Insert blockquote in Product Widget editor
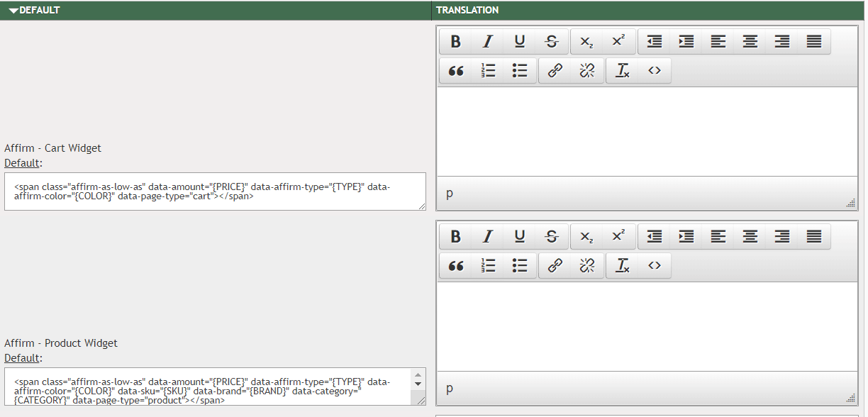Screen dimensions: 868x417 (456, 266)
